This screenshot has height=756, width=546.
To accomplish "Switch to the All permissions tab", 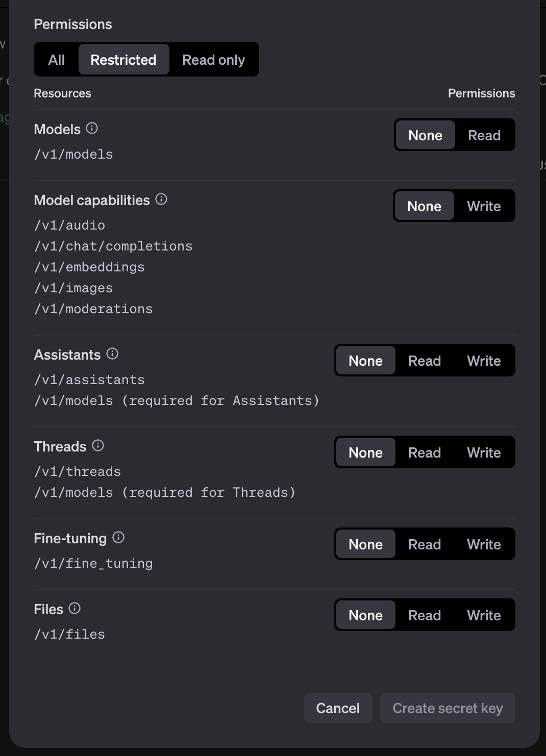I will pyautogui.click(x=56, y=59).
